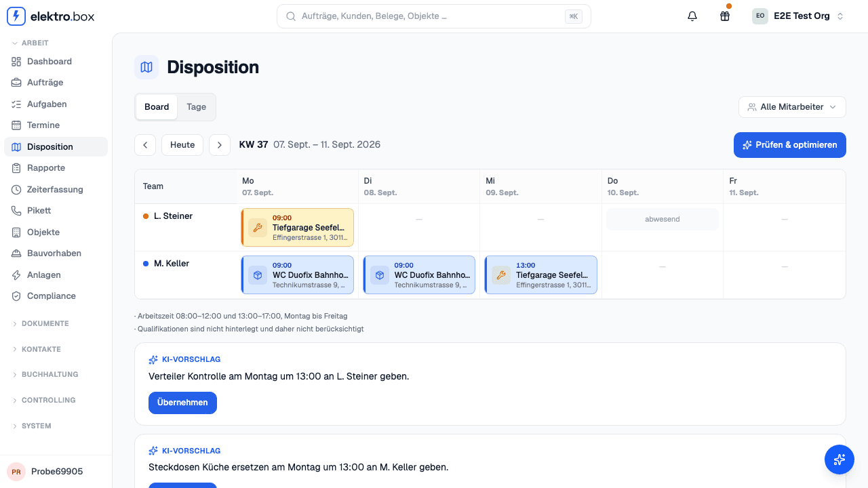Expand the CONTROLLING section
Screen dimensions: 868x488
pos(44,401)
